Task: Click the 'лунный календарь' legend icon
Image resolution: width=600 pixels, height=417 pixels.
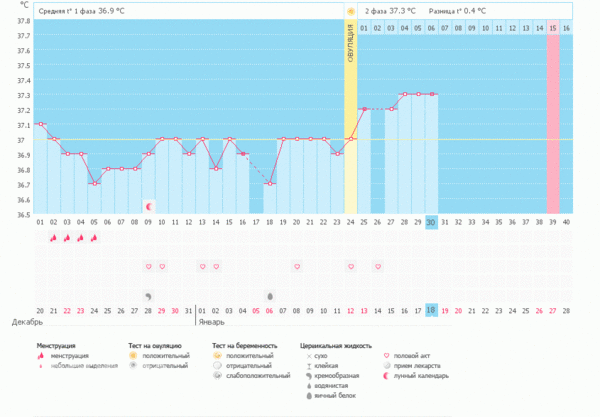Action: click(x=387, y=377)
